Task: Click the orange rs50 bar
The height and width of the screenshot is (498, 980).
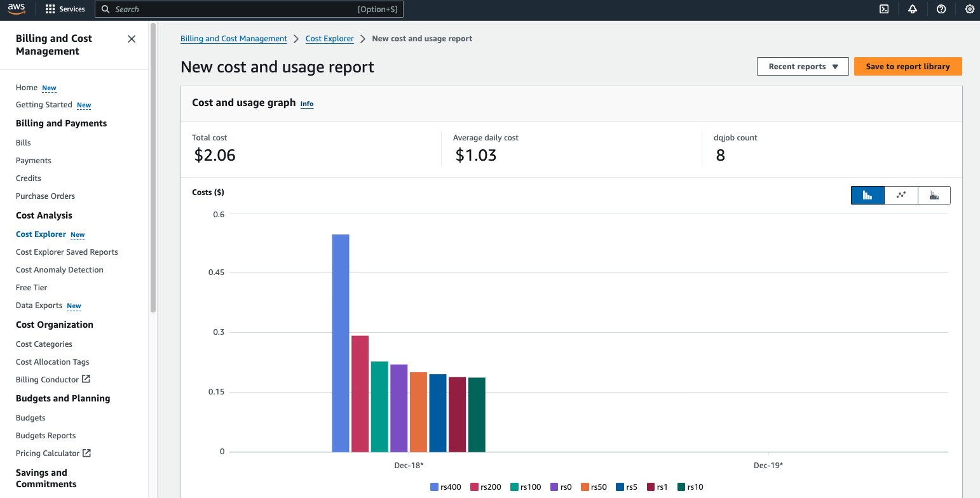Action: 418,412
